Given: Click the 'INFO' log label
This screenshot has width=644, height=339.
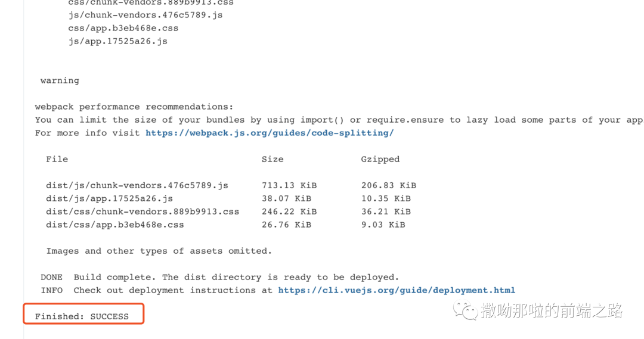Looking at the screenshot, I should (51, 290).
